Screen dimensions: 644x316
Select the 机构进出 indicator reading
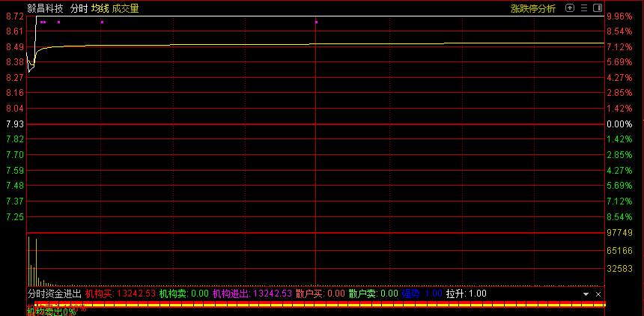[252, 294]
